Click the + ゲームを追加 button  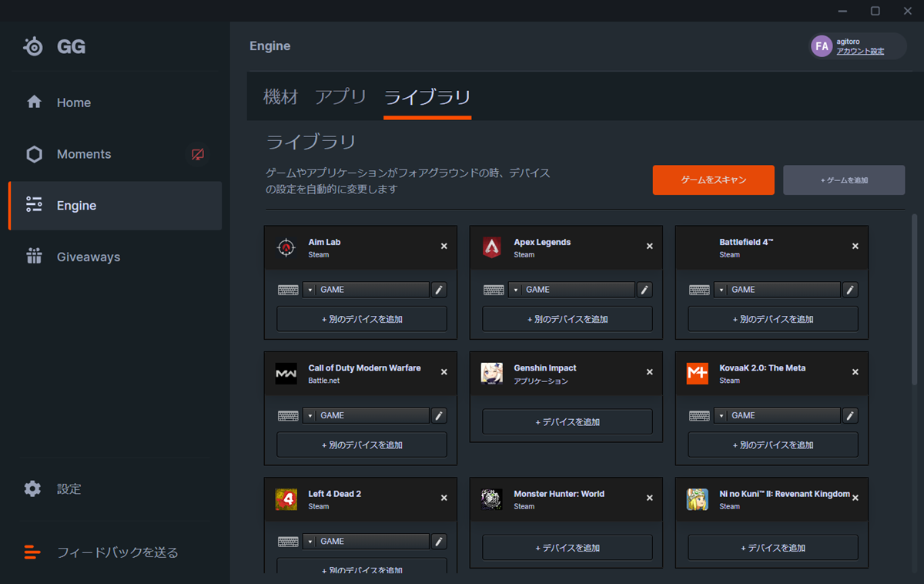[x=844, y=180]
